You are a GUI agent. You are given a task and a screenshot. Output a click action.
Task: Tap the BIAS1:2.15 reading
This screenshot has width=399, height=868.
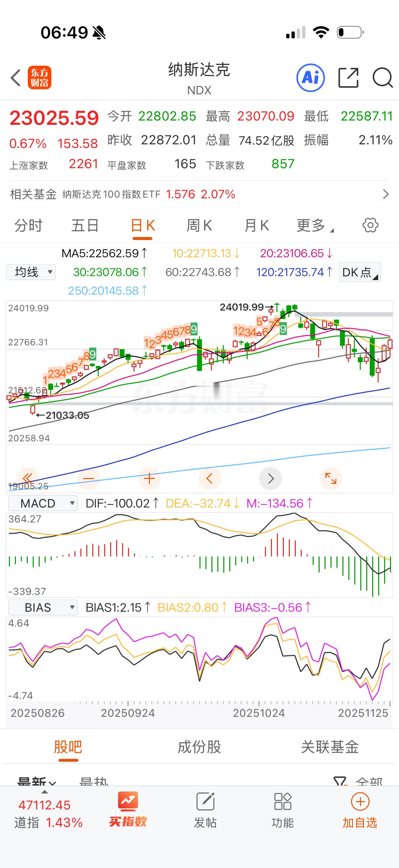[x=118, y=607]
